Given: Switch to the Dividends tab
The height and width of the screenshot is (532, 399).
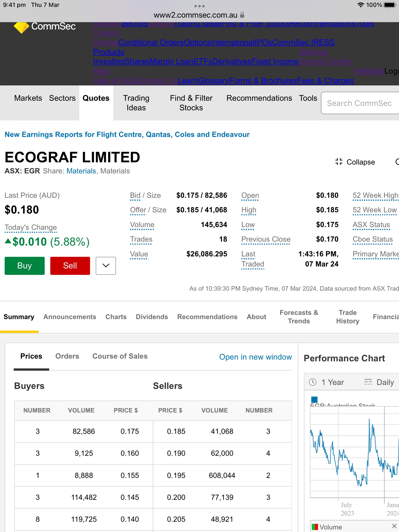Looking at the screenshot, I should click(152, 317).
